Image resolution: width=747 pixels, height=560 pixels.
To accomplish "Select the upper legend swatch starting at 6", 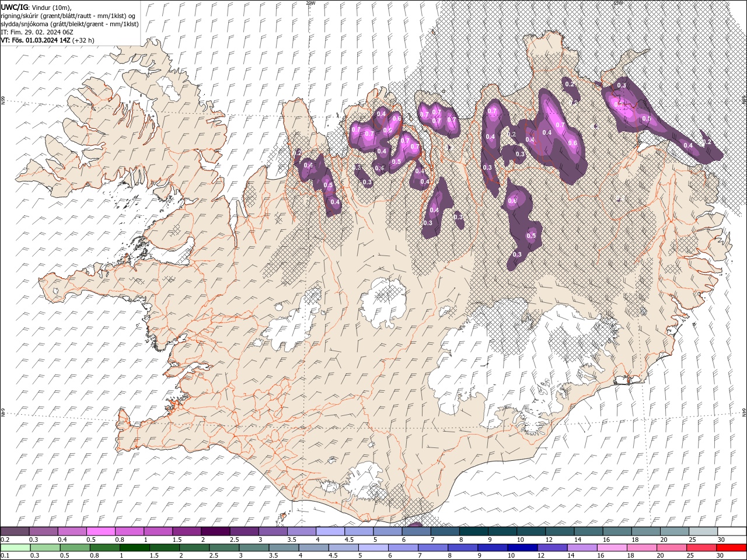I will (x=416, y=531).
